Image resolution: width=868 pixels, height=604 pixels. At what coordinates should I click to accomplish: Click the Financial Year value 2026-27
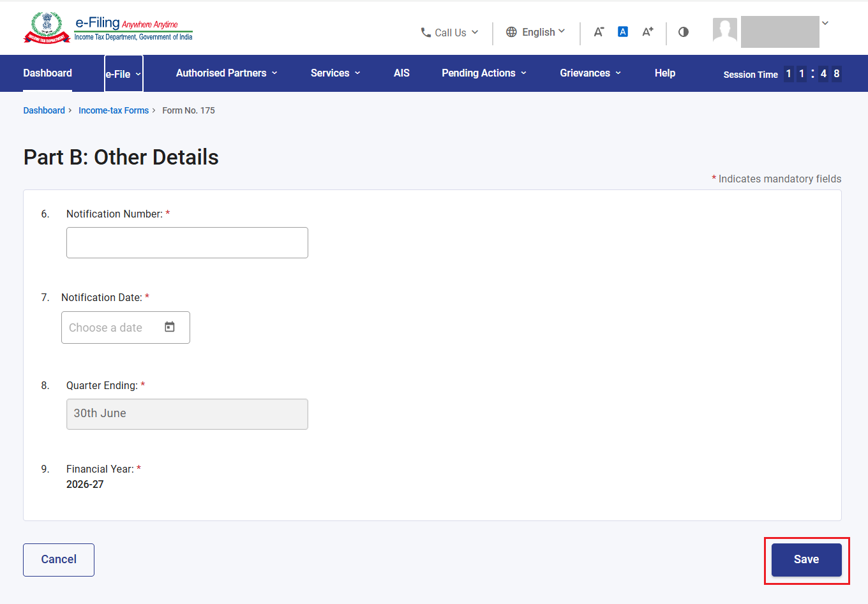tap(85, 484)
